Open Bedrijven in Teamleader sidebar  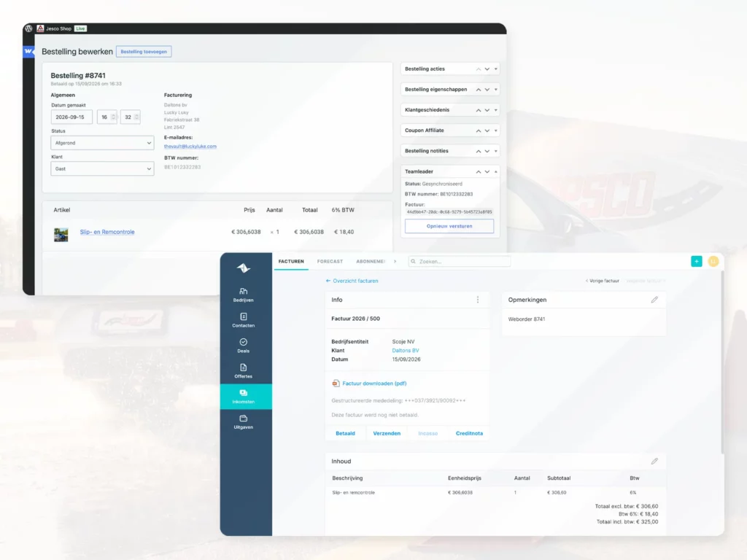tap(244, 295)
